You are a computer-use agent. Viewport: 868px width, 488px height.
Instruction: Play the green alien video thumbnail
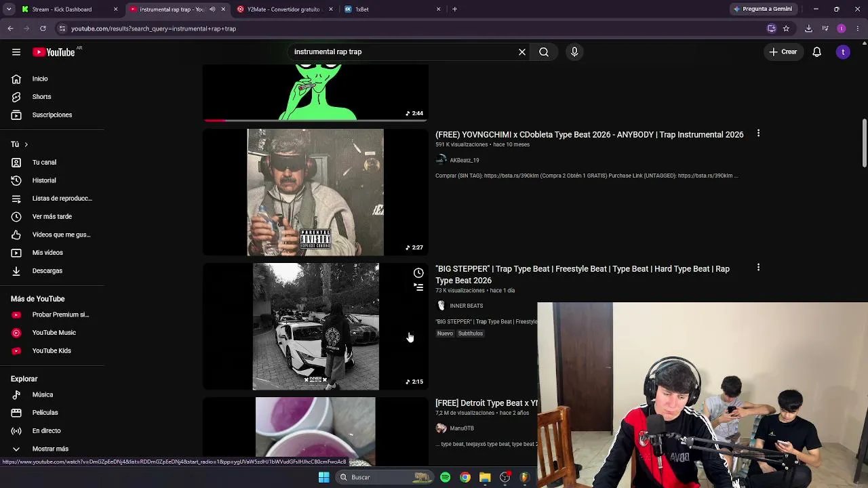point(315,93)
